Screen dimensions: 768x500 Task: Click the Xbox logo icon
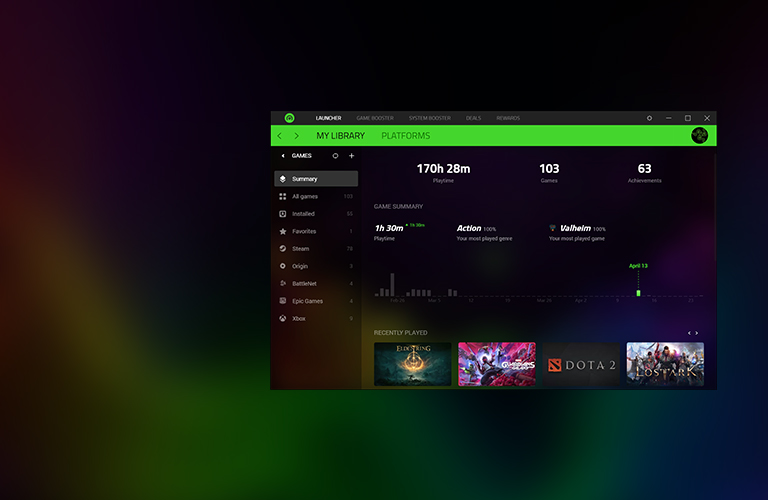tap(283, 318)
